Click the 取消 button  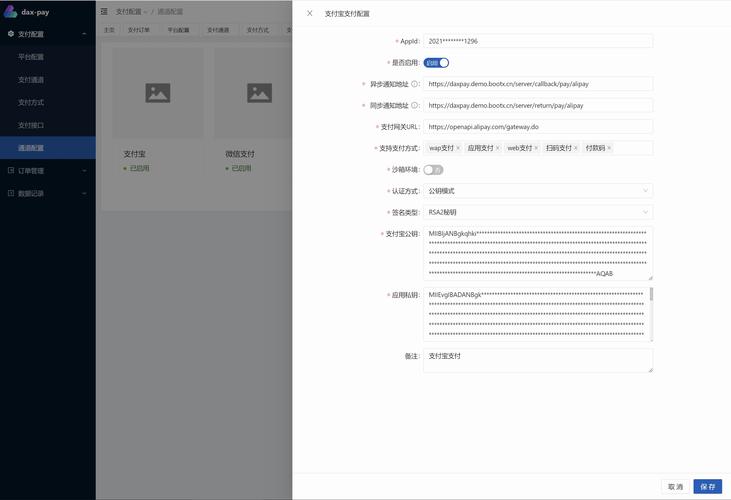(x=676, y=486)
